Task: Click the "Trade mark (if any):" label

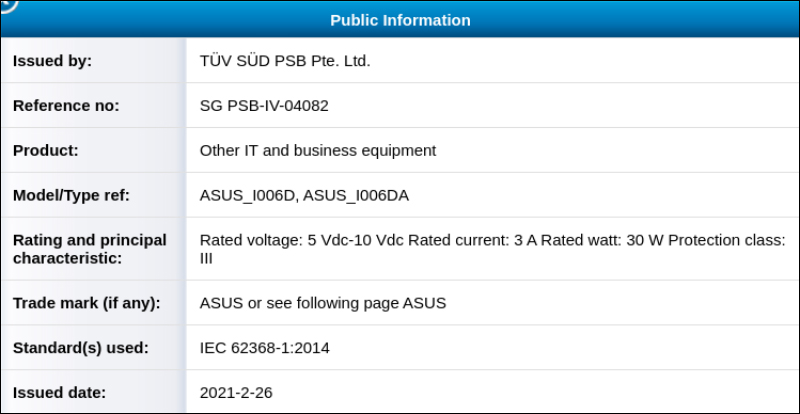Action: (86, 302)
